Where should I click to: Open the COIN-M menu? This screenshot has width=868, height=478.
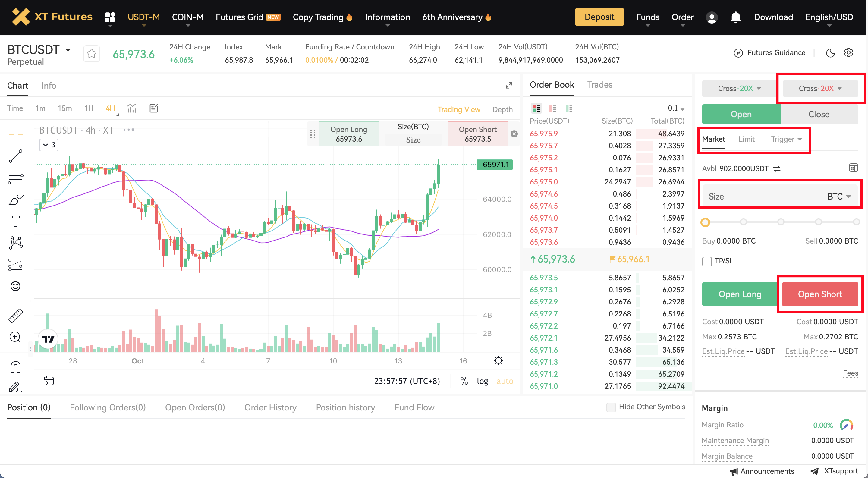click(x=188, y=17)
